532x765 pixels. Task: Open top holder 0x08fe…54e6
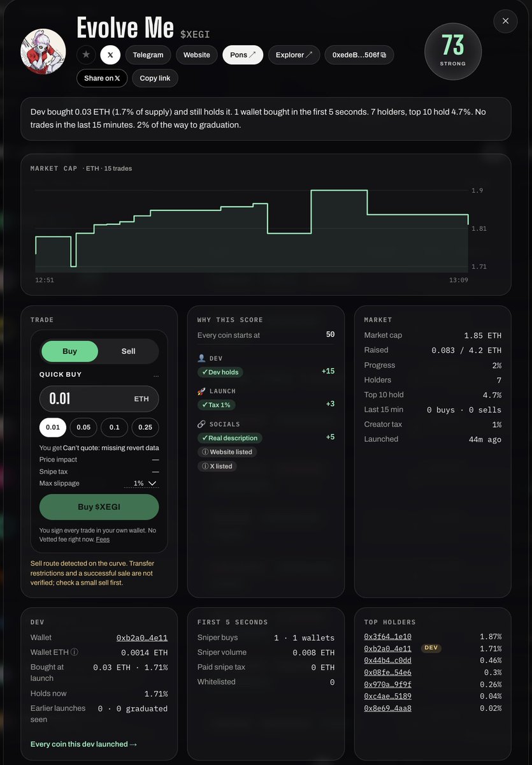click(x=387, y=673)
